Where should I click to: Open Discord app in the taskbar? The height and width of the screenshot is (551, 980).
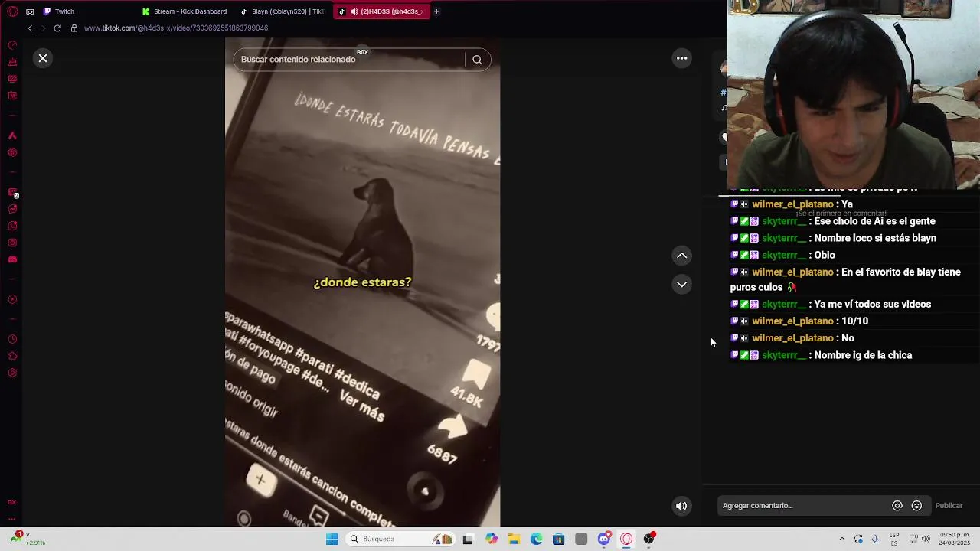coord(604,539)
